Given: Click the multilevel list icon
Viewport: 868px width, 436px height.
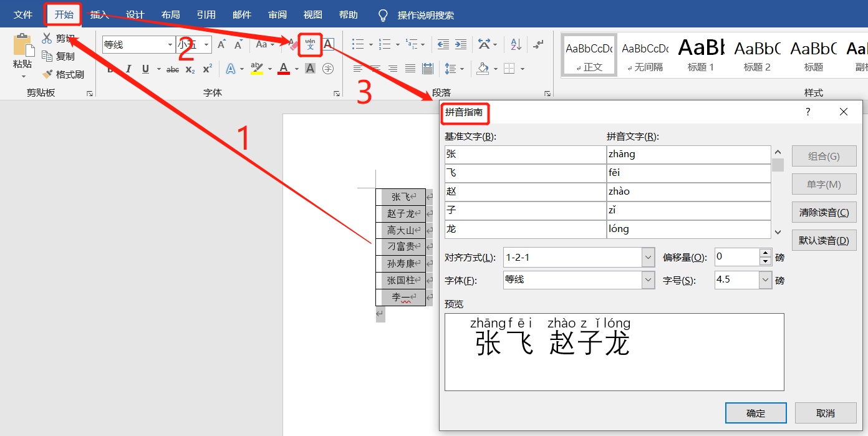Looking at the screenshot, I should click(x=412, y=44).
